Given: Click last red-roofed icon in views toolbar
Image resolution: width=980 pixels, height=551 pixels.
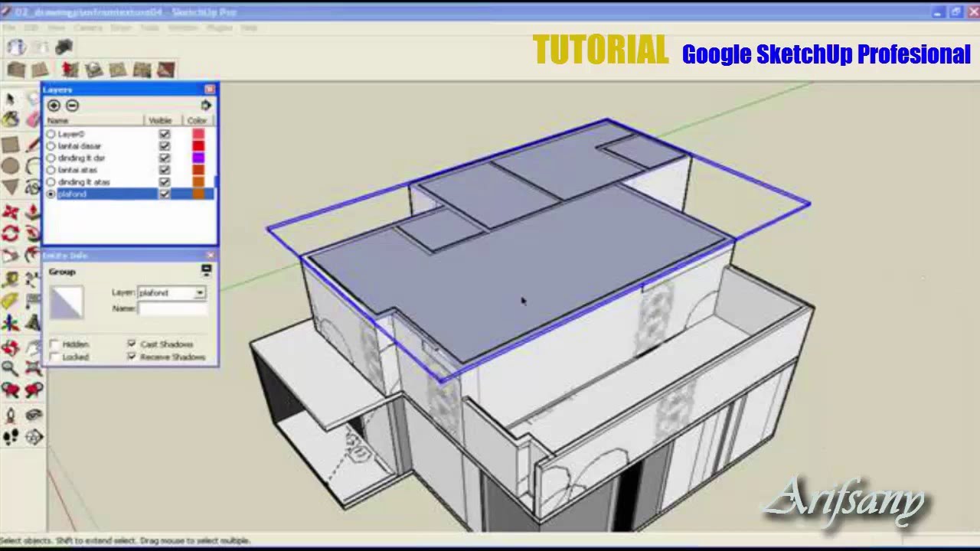Looking at the screenshot, I should (166, 70).
